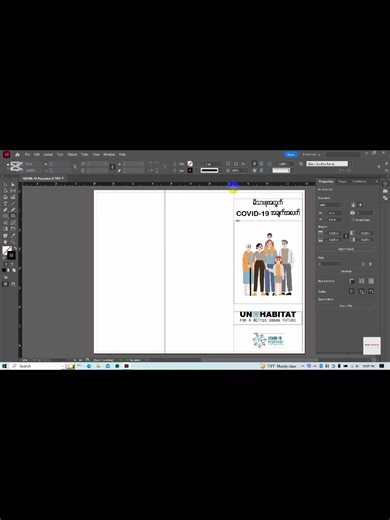Toggle Show Guides button
Image resolution: width=390 pixels, height=520 pixels.
coord(352,292)
